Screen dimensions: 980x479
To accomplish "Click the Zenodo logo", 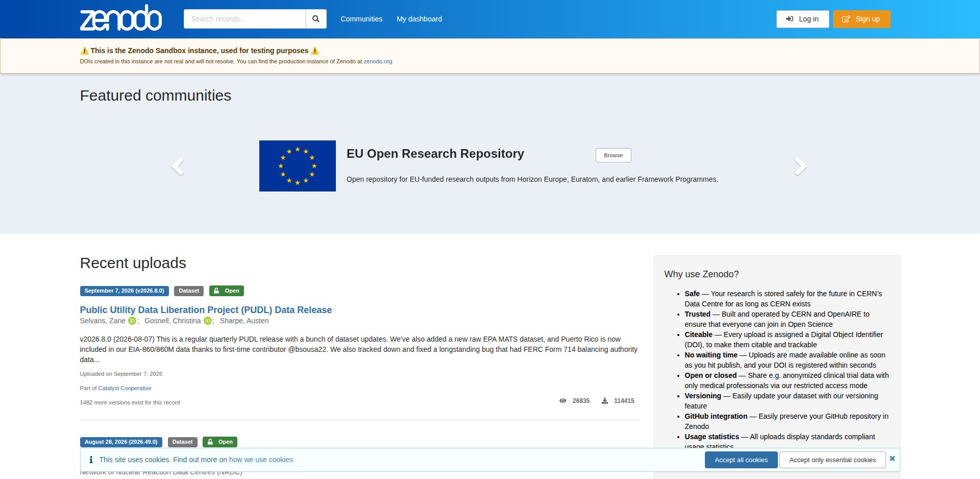I will click(x=121, y=18).
